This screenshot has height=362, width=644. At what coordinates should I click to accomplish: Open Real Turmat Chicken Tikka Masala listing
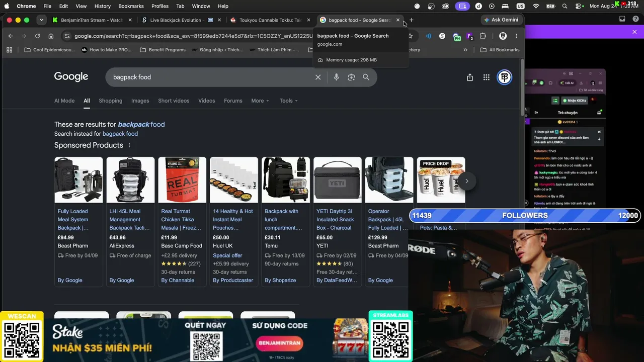pos(181,219)
